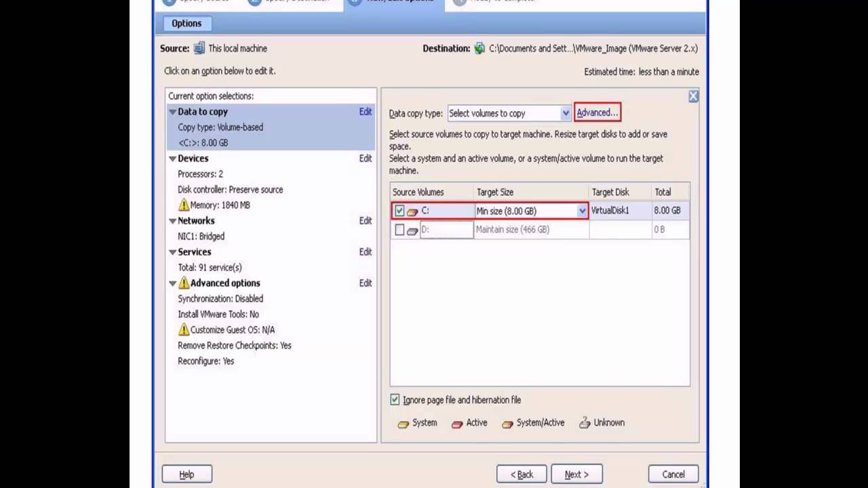Click the source local machine computer icon

tap(199, 48)
